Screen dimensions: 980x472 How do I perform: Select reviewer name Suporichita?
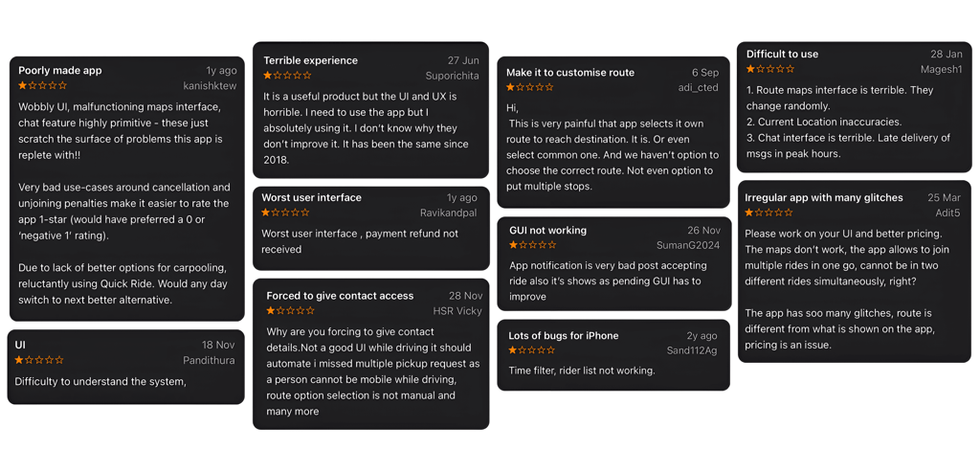(x=453, y=76)
